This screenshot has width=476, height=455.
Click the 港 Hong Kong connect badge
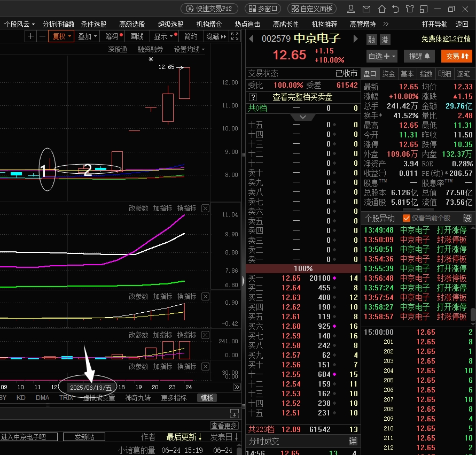(385, 40)
